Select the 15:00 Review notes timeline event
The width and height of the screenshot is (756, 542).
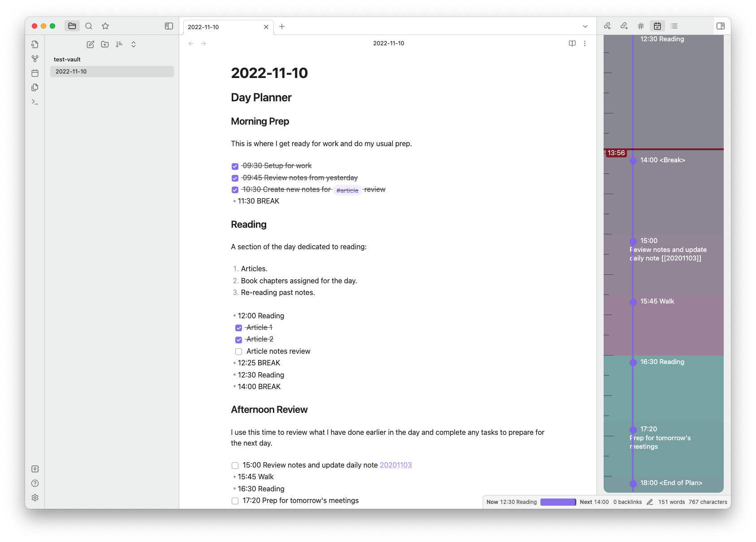(663, 265)
